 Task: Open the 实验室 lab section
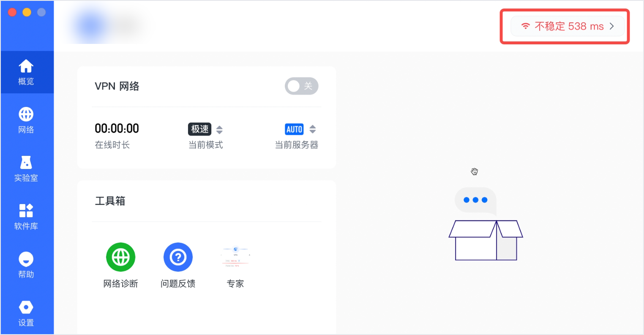coord(26,169)
